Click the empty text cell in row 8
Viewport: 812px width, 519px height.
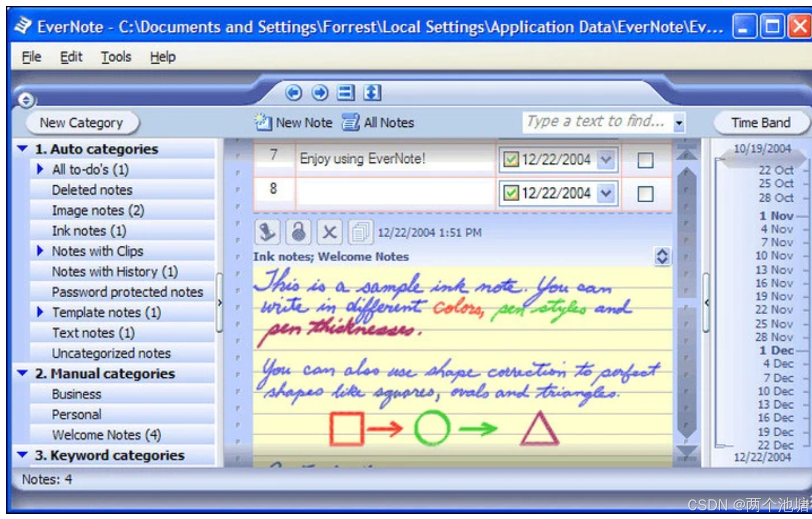395,194
